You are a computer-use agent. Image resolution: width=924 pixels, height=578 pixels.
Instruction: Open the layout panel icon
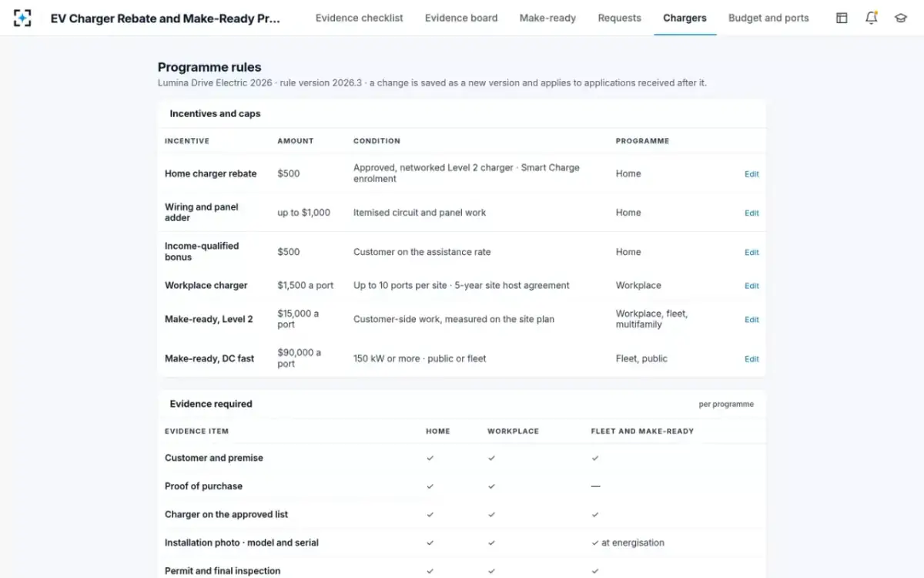point(842,18)
